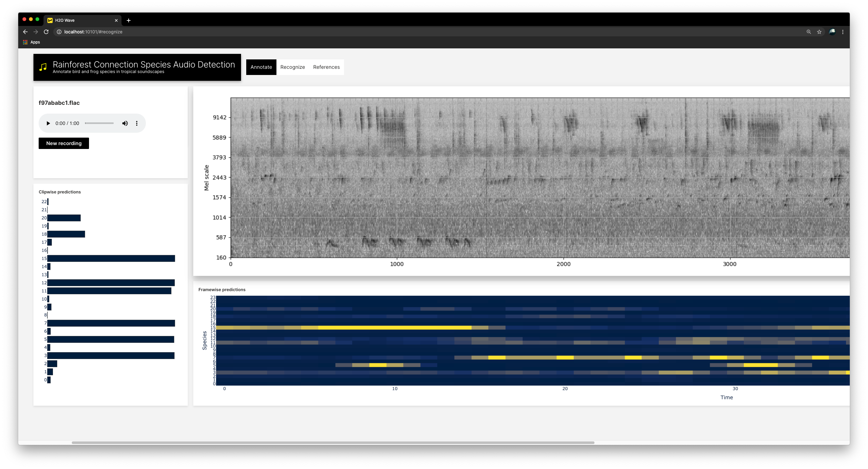The height and width of the screenshot is (469, 868).
Task: Switch to the Annotate tab
Action: coord(261,67)
